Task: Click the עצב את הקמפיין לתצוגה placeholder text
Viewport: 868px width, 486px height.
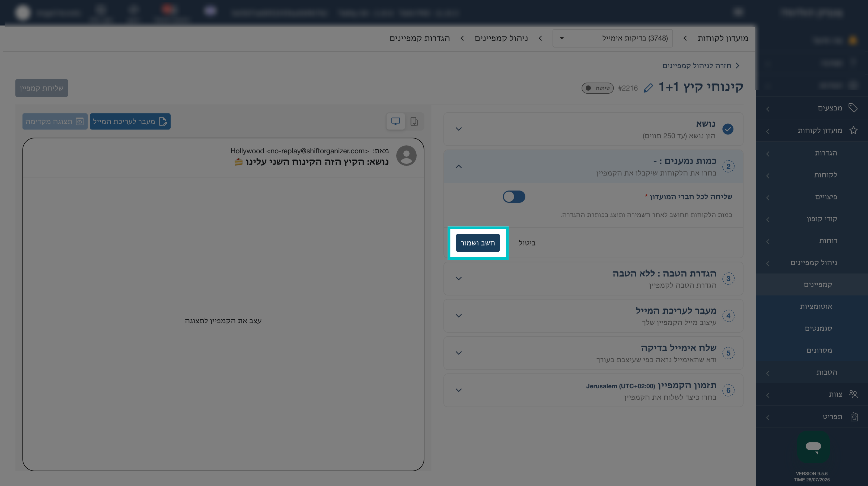Action: click(223, 320)
